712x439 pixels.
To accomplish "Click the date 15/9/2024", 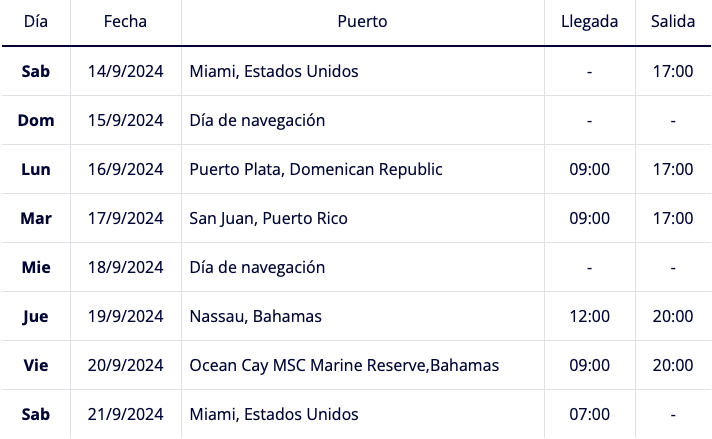I will click(125, 120).
